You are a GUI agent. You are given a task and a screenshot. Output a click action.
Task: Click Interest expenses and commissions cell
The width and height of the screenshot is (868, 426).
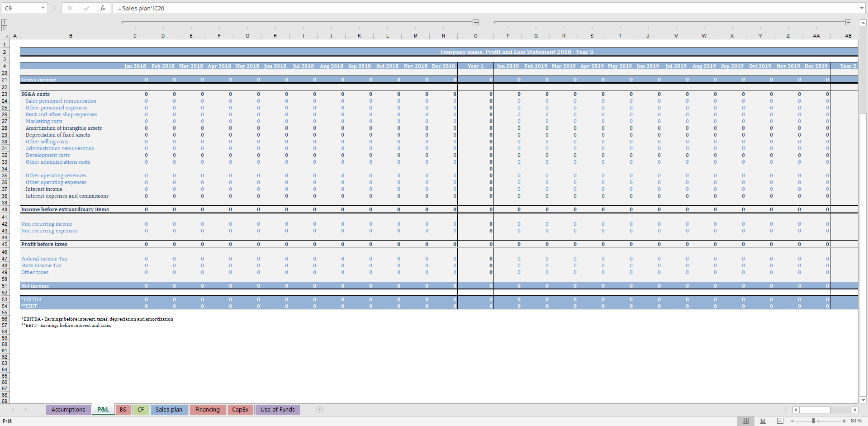[x=70, y=196]
